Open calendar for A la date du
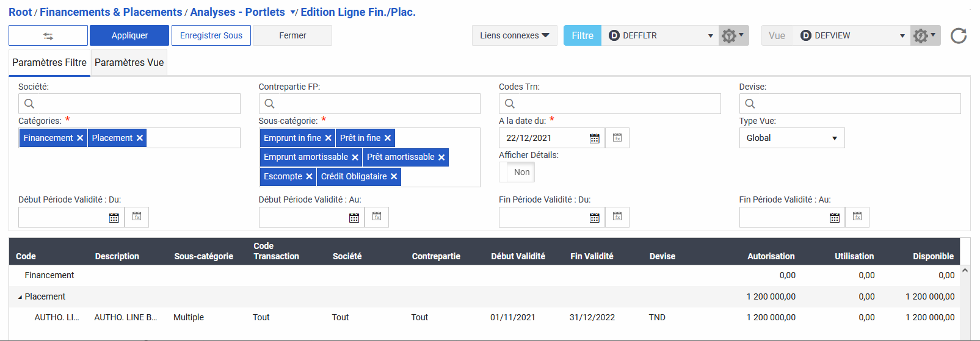Screen dimensions: 980x341 click(594, 138)
